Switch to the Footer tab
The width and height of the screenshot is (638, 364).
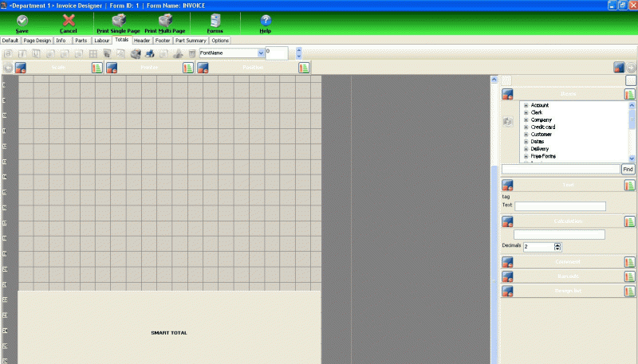[x=163, y=41]
